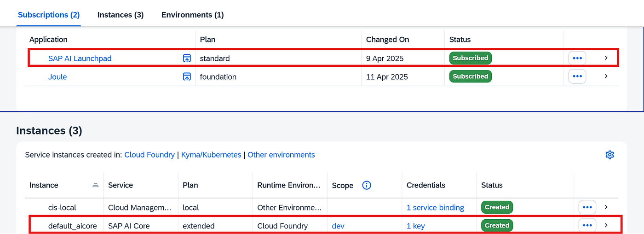
Task: Click Subscribed status for Joule
Action: (x=471, y=76)
